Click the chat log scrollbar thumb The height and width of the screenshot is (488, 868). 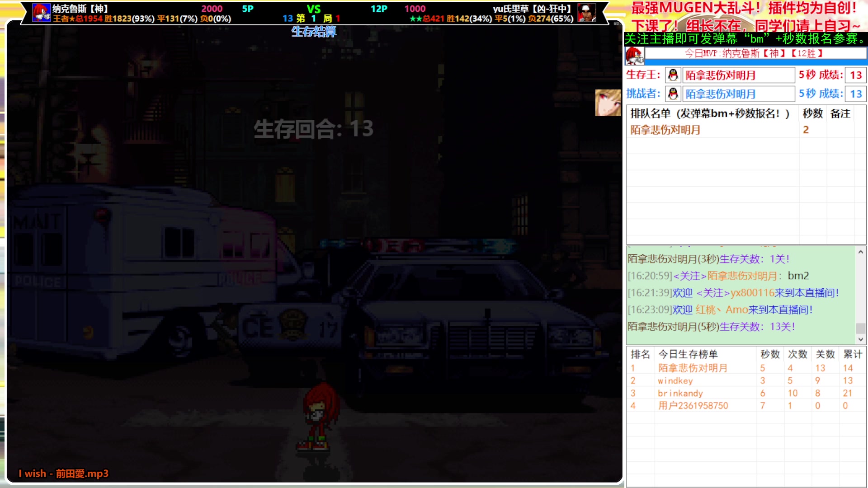click(x=861, y=328)
